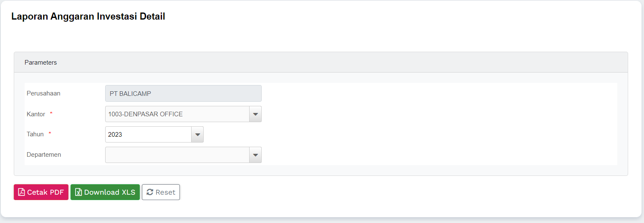Click the Parameters panel header
The height and width of the screenshot is (223, 644).
click(40, 63)
